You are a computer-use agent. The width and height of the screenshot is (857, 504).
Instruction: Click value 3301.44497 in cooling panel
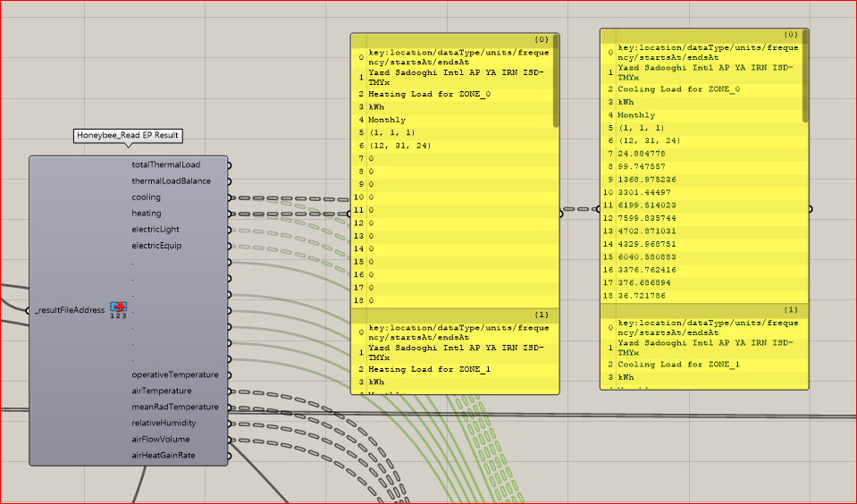[x=644, y=192]
